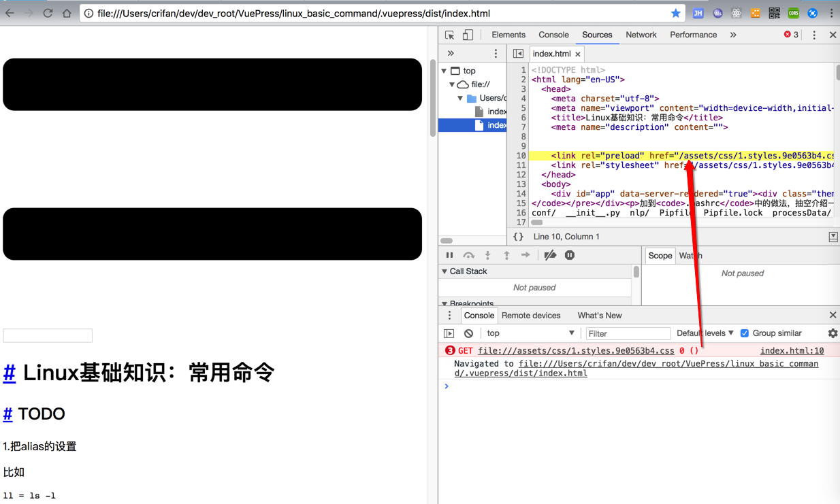Activate the inspect element picker

coord(450,35)
